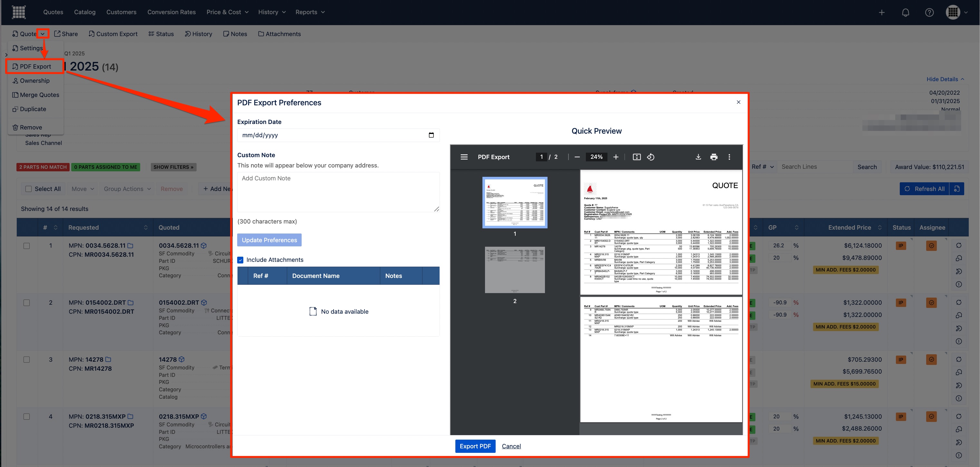The width and height of the screenshot is (980, 467).
Task: Click the export icon beside Refresh All
Action: (957, 189)
